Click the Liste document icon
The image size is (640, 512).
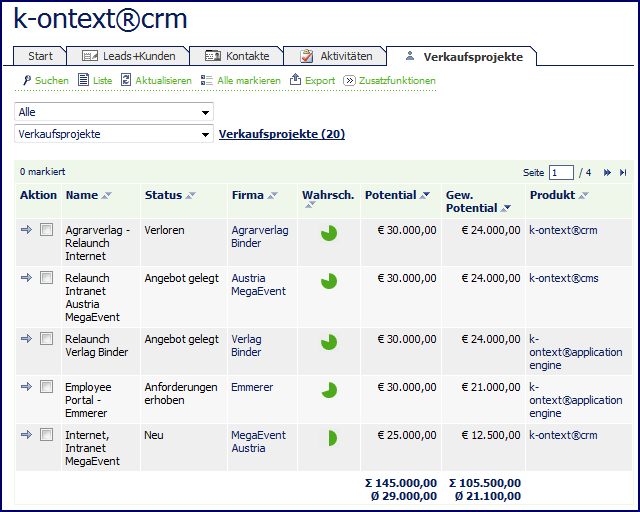click(x=83, y=80)
